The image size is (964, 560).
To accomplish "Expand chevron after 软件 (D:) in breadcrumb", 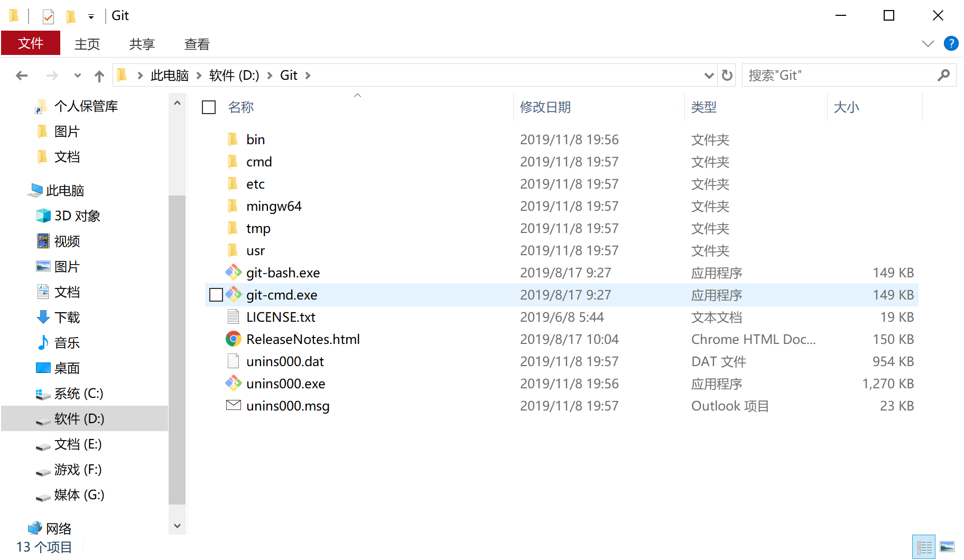I will pos(270,76).
